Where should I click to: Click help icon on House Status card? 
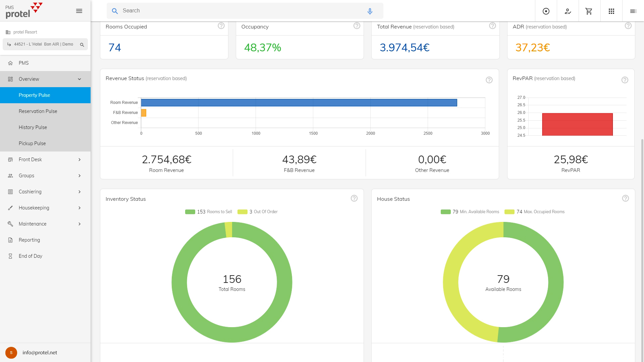(x=625, y=198)
